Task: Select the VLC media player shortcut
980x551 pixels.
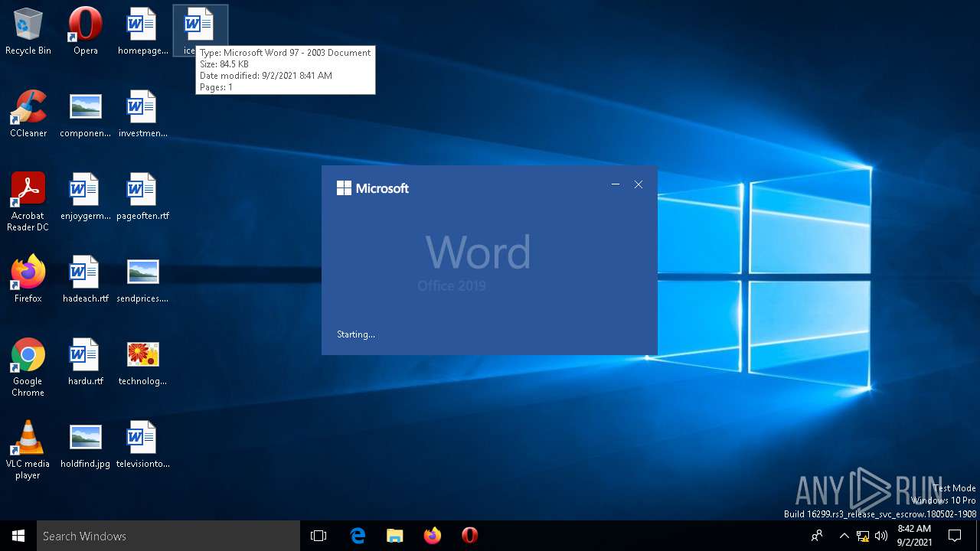Action: (x=28, y=450)
